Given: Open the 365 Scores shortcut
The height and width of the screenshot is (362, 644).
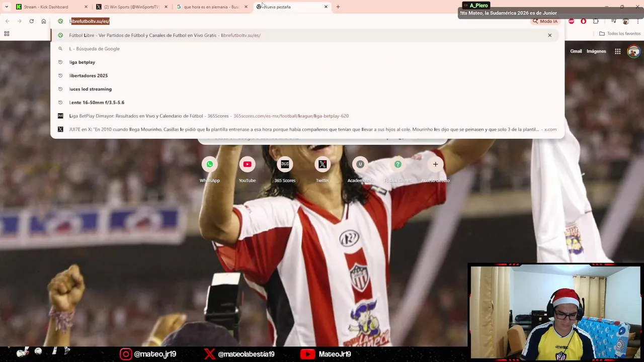Looking at the screenshot, I should 285,170.
